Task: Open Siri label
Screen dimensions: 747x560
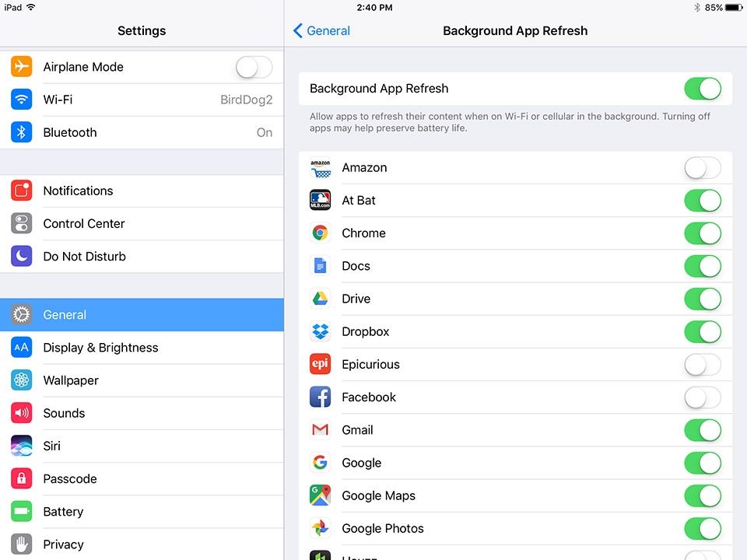Action: coord(51,446)
